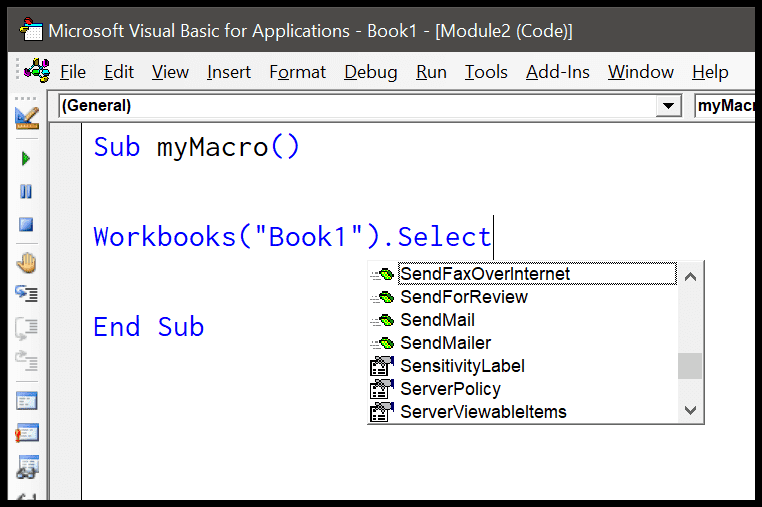This screenshot has width=762, height=507.
Task: Open the Immediate Window icon
Action: click(x=27, y=433)
